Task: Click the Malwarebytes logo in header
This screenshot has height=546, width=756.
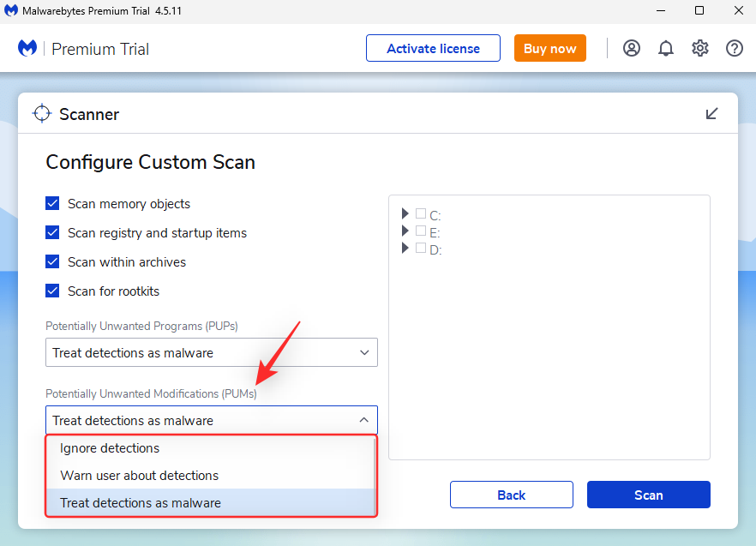Action: pyautogui.click(x=27, y=49)
